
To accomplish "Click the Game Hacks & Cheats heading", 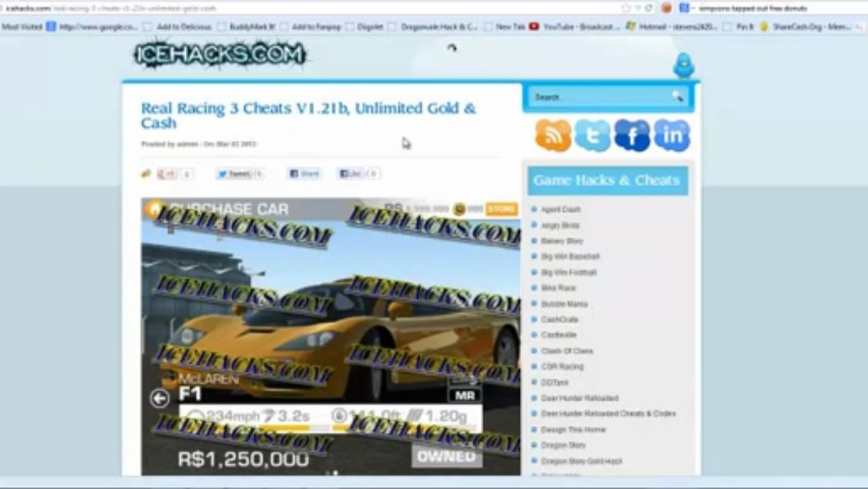I will coord(607,181).
